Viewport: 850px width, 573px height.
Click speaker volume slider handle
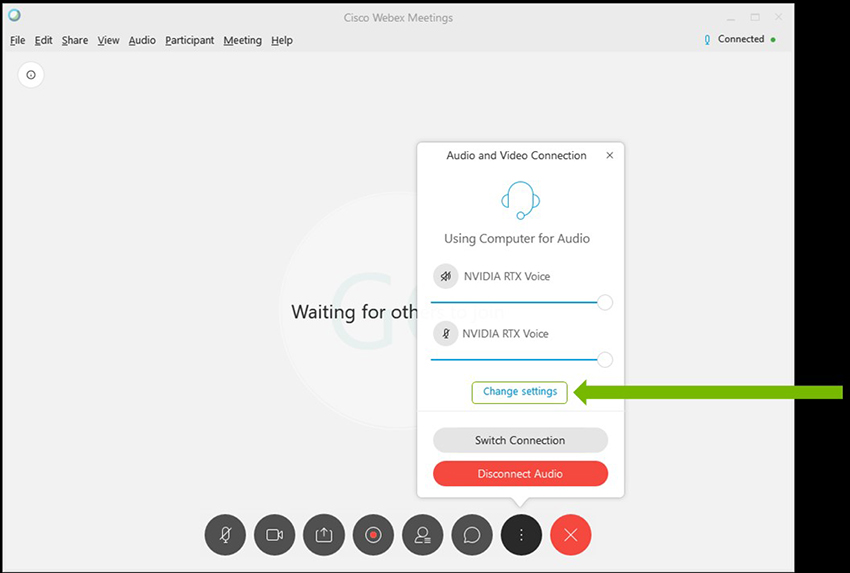point(604,302)
